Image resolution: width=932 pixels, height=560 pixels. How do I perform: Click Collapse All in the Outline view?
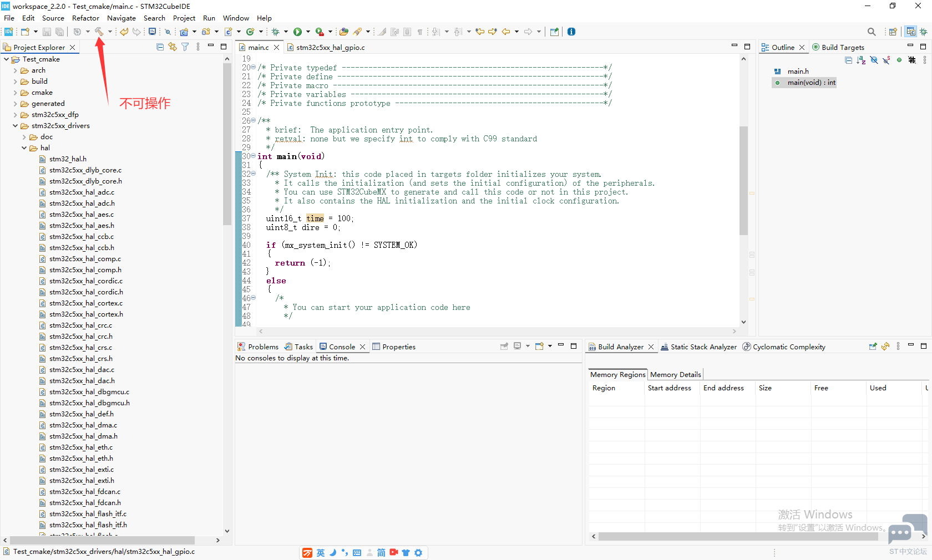coord(849,60)
